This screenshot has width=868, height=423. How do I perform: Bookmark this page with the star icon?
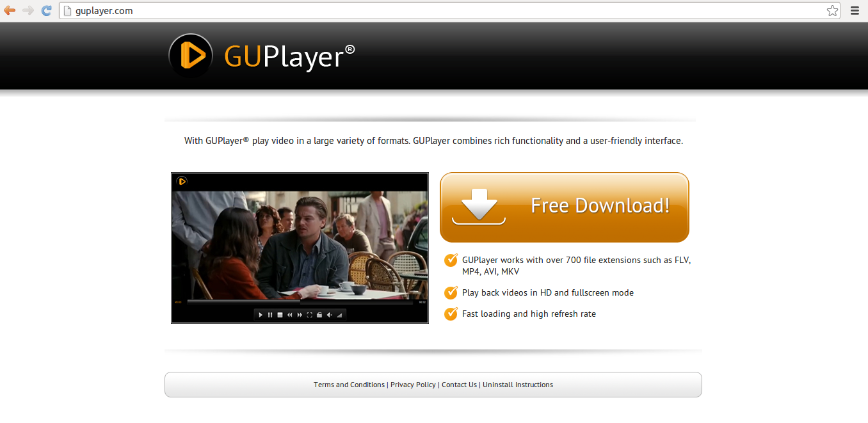point(832,10)
